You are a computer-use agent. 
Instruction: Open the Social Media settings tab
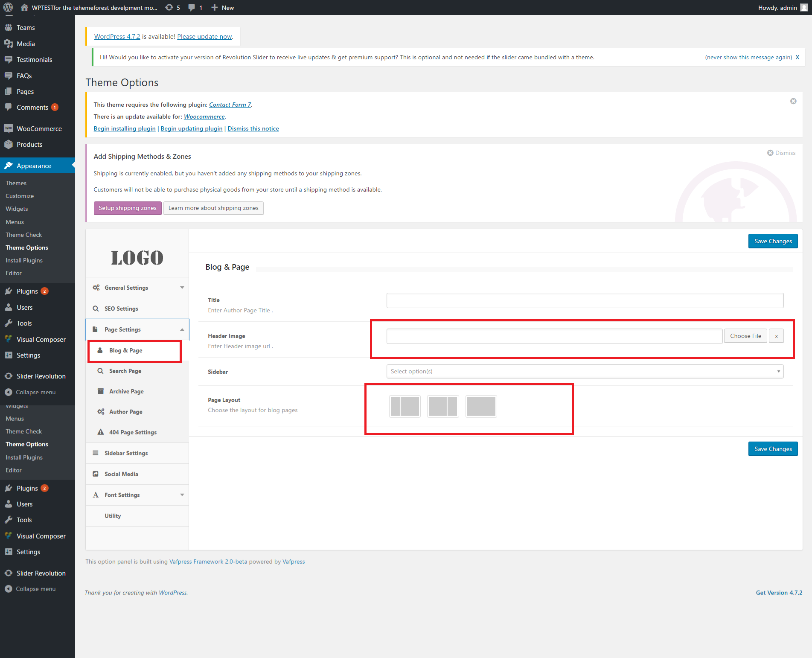[x=121, y=474]
